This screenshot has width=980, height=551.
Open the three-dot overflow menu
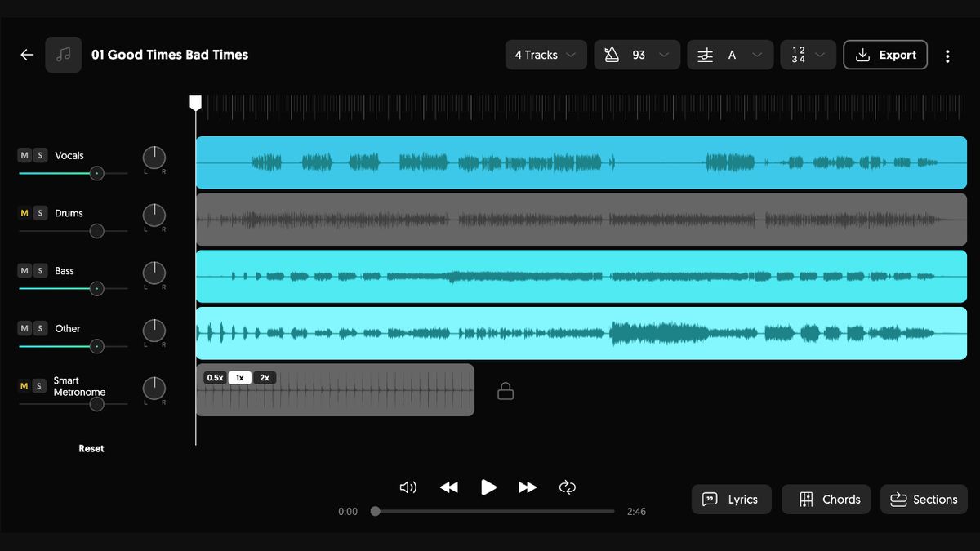point(947,55)
